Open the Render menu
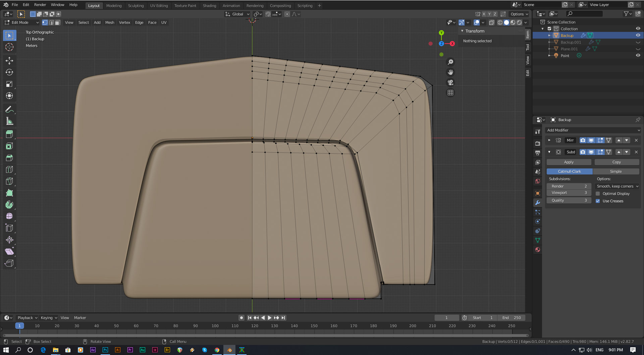 pos(40,5)
